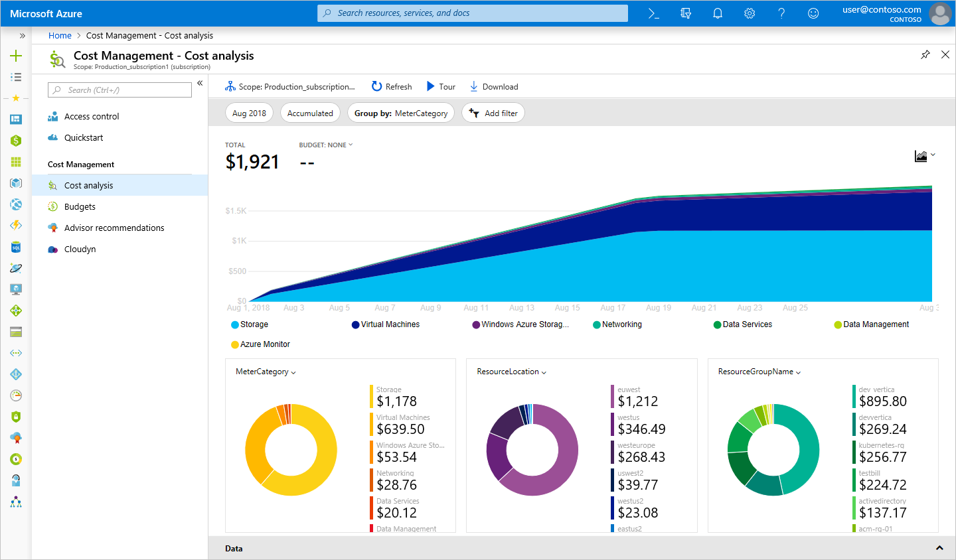
Task: Open the All resources green grid icon
Action: pos(16,162)
